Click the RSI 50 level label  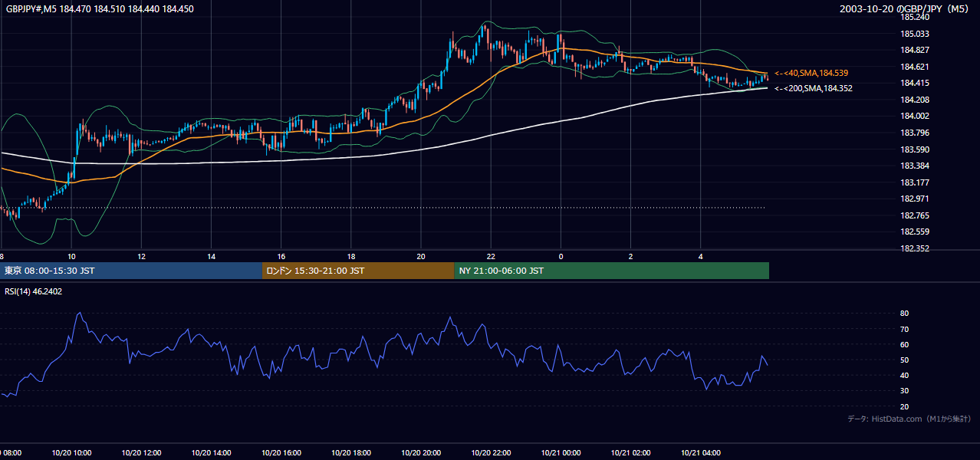(x=905, y=360)
